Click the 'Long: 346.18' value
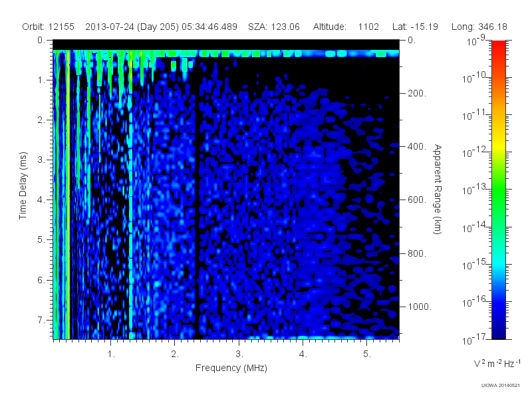The image size is (532, 399). tap(479, 27)
